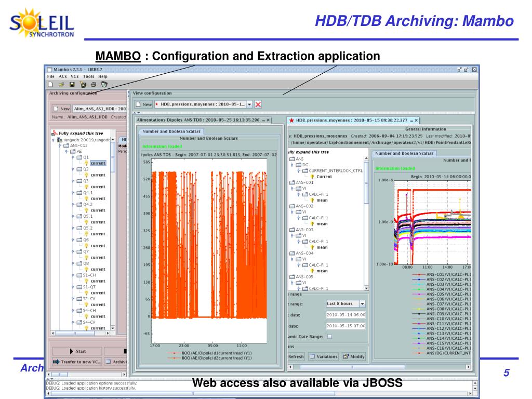Click the box icon between Save and Print

point(83,84)
